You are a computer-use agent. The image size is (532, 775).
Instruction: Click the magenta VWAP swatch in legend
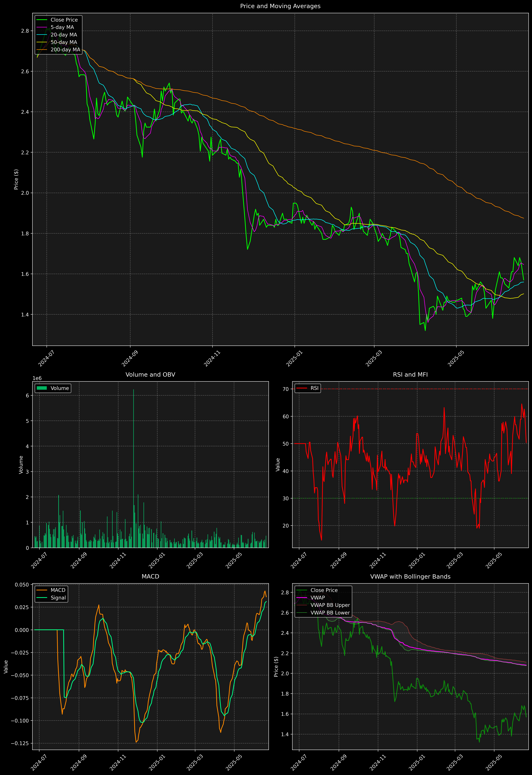pyautogui.click(x=302, y=598)
